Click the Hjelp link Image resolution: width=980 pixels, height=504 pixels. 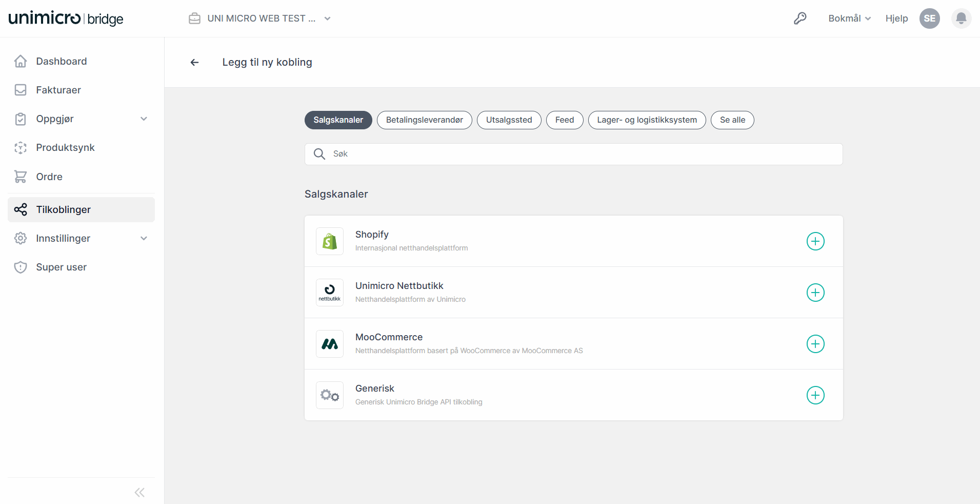tap(896, 18)
